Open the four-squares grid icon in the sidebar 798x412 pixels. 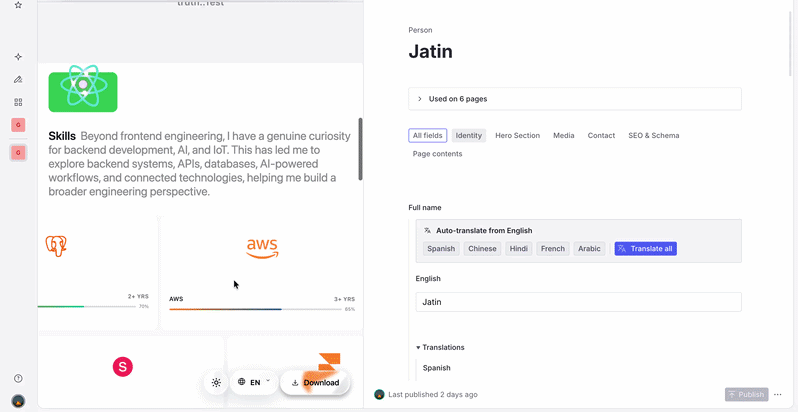click(18, 102)
